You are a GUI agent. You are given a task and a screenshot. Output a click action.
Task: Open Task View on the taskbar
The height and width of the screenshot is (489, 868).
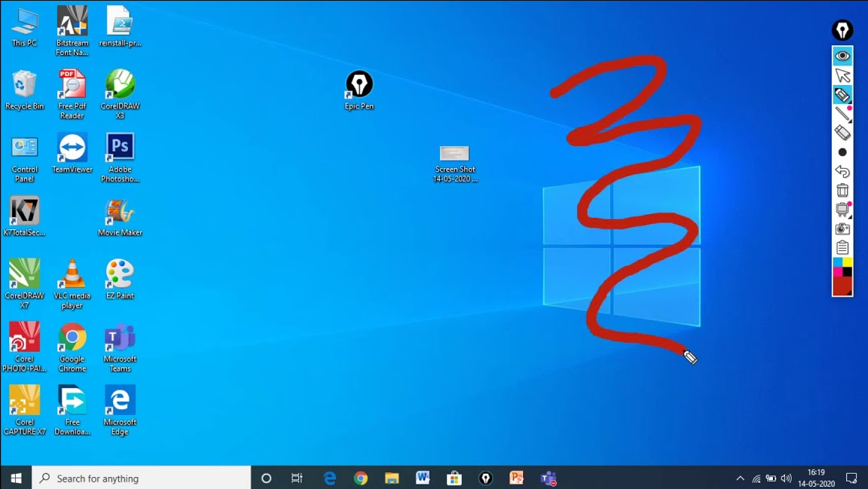click(x=298, y=478)
